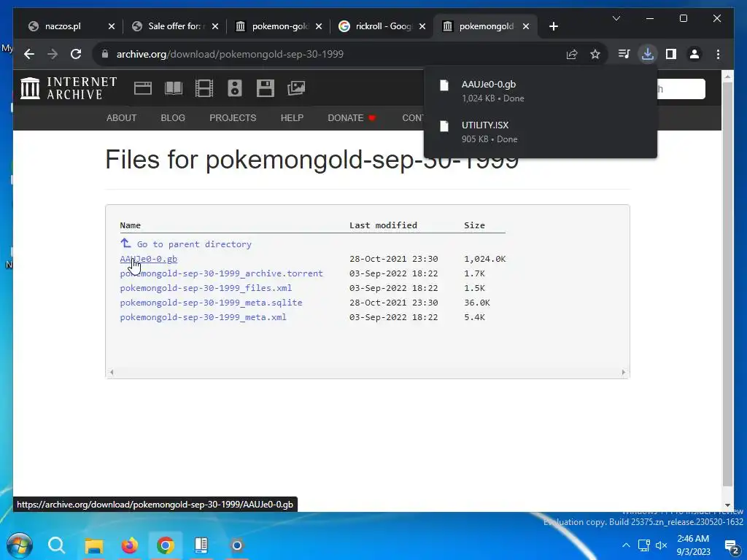This screenshot has height=560, width=747.
Task: Open the Web archive icon
Action: [x=143, y=88]
